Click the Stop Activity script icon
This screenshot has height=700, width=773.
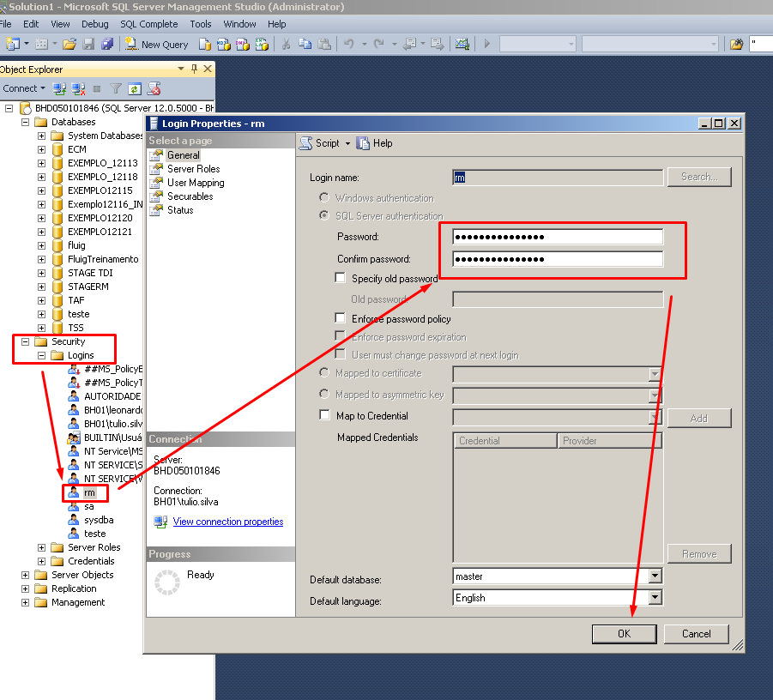pos(154,88)
